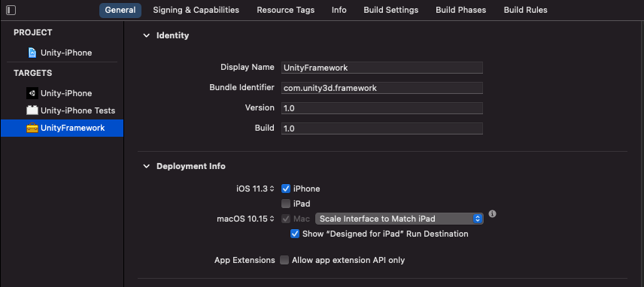Image resolution: width=644 pixels, height=287 pixels.
Task: Uncheck the iPhone checkbox
Action: (286, 189)
